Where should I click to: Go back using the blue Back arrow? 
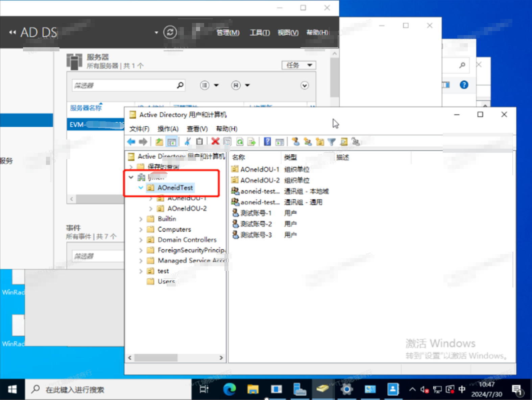pos(131,142)
